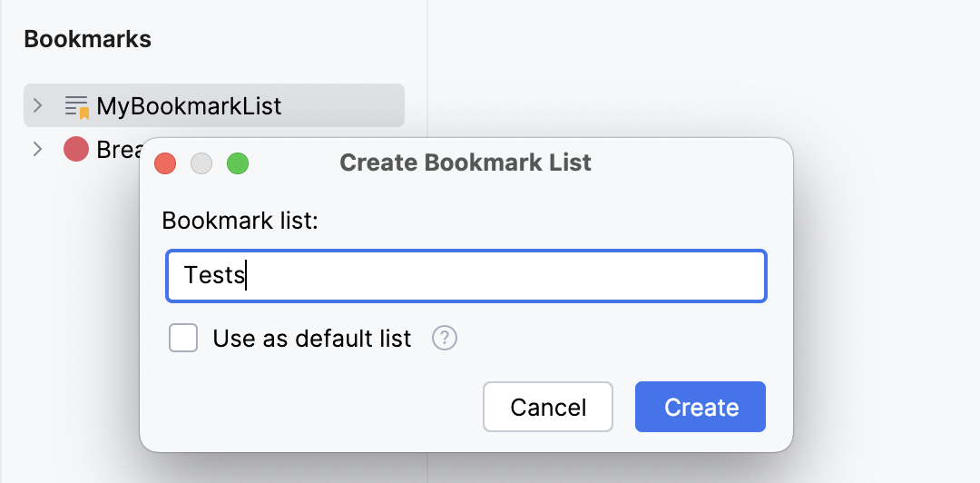Open help for default list option
Image resolution: width=980 pixels, height=483 pixels.
pos(445,339)
